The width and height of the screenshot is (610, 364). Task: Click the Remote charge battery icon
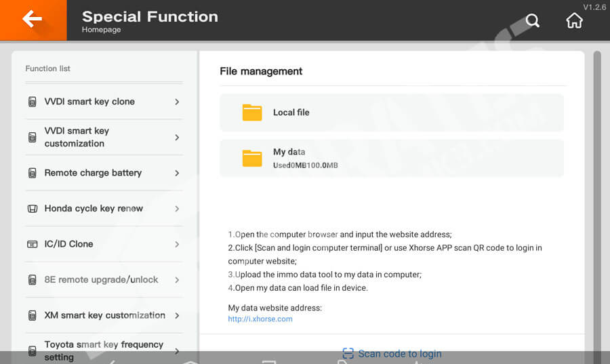pos(32,173)
